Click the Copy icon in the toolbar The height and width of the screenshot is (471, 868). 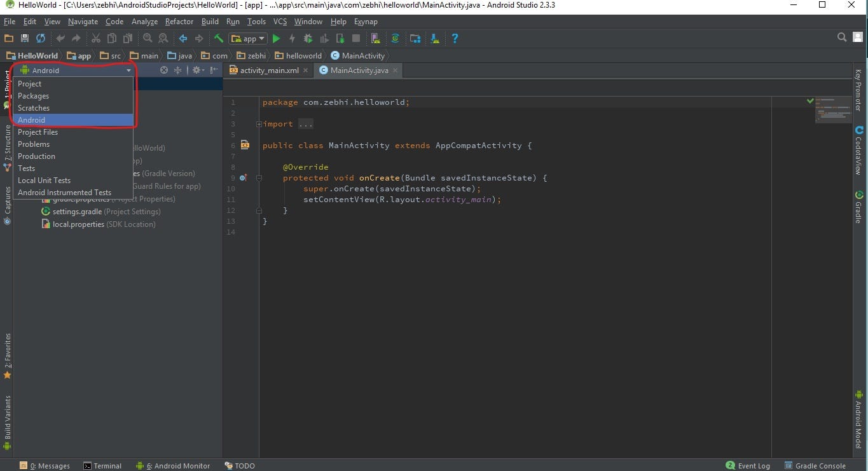(x=112, y=38)
